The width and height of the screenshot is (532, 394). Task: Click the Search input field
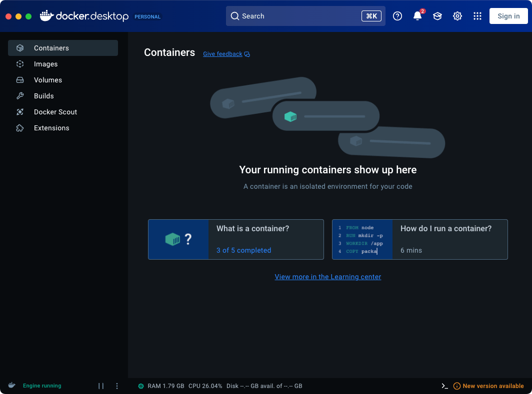[x=305, y=16]
